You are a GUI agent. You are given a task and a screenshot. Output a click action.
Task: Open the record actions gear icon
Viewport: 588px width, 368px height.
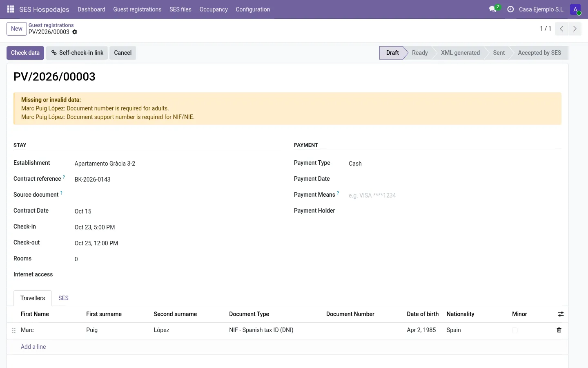[75, 32]
